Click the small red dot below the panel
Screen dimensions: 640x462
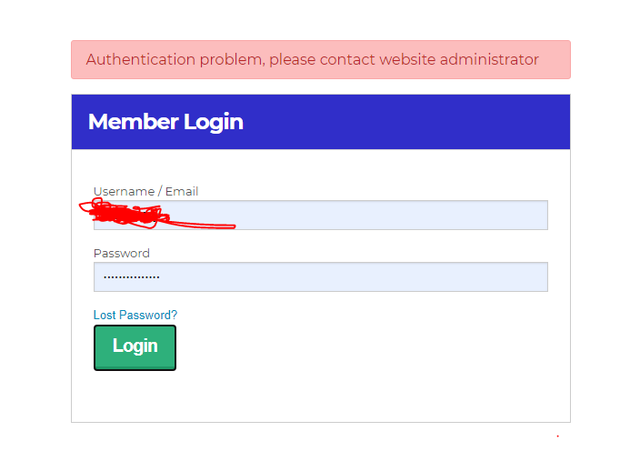point(558,436)
